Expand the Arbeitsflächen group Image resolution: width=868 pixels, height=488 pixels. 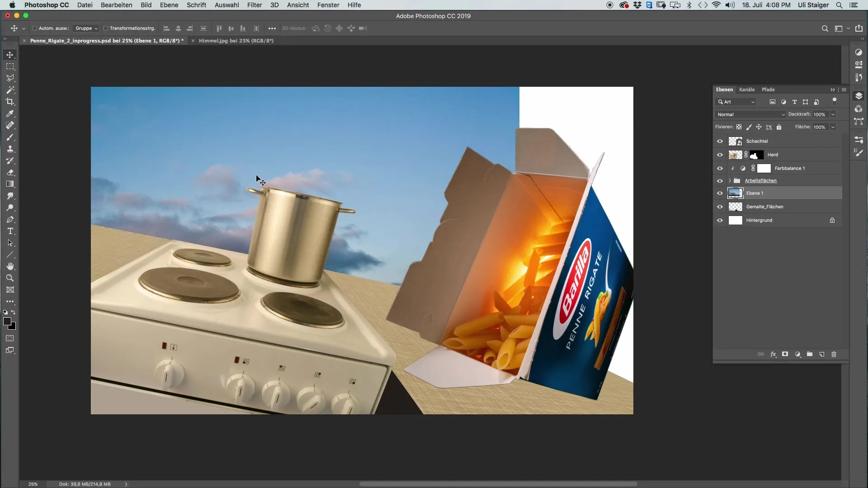click(x=729, y=181)
